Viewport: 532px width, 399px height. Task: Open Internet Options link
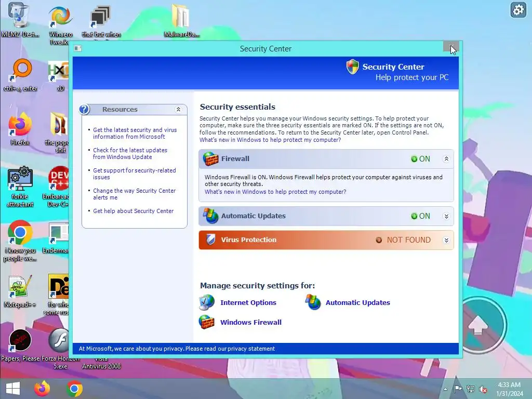[248, 303]
